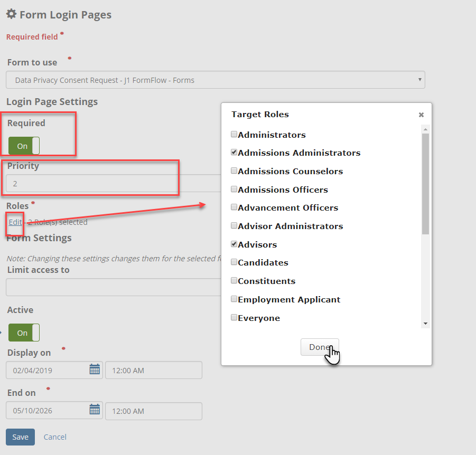Screen dimensions: 476x455
Task: Open the settings gear beside Form Login Pages
Action: tap(11, 14)
